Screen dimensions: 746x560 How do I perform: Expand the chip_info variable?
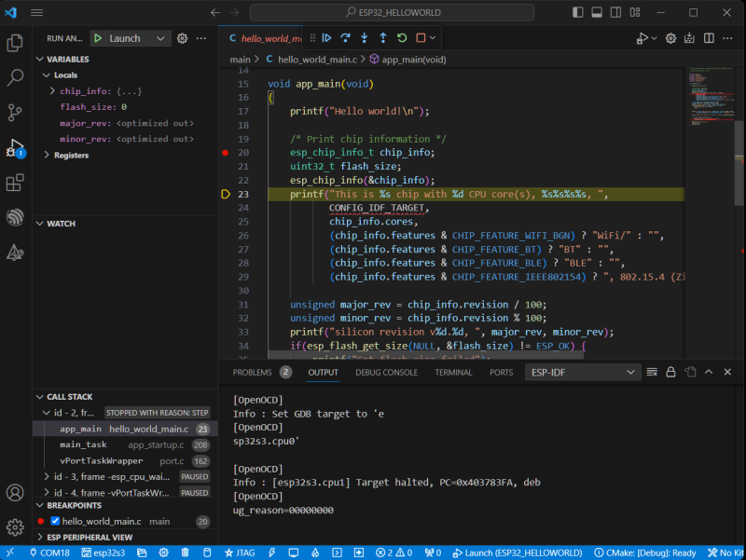tap(53, 91)
